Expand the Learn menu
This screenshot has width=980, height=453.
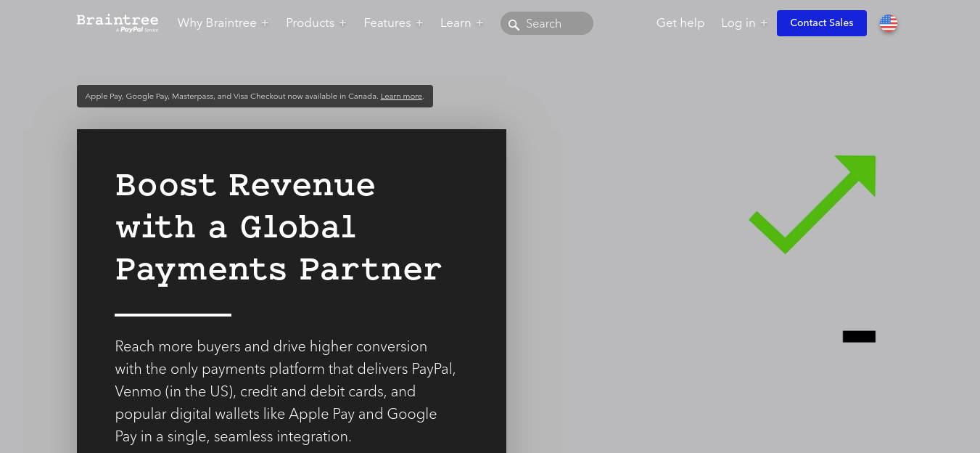(x=461, y=23)
